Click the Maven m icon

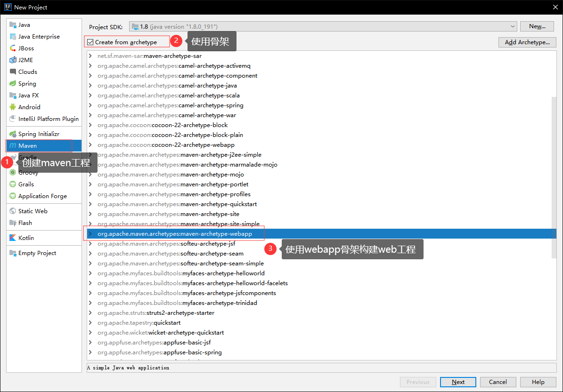(x=13, y=145)
